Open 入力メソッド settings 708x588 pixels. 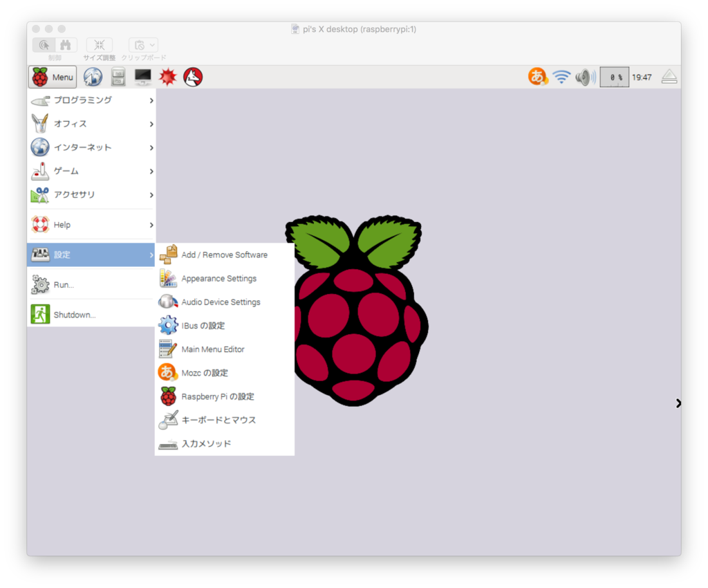click(225, 443)
